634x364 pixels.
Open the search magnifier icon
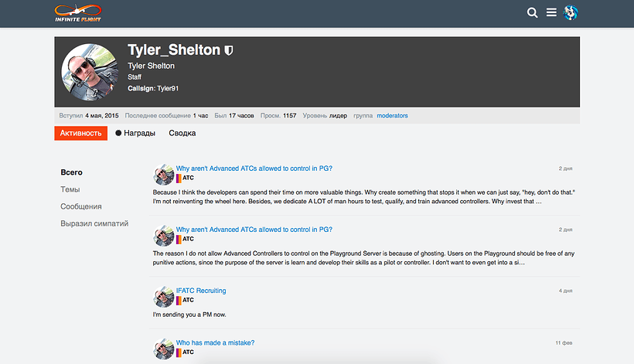[532, 13]
